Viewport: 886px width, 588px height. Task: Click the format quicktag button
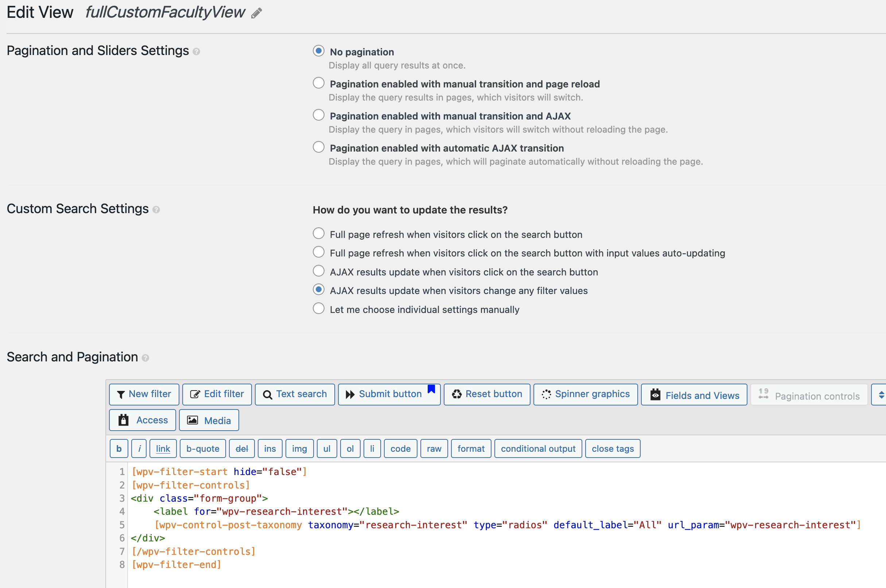pyautogui.click(x=471, y=448)
